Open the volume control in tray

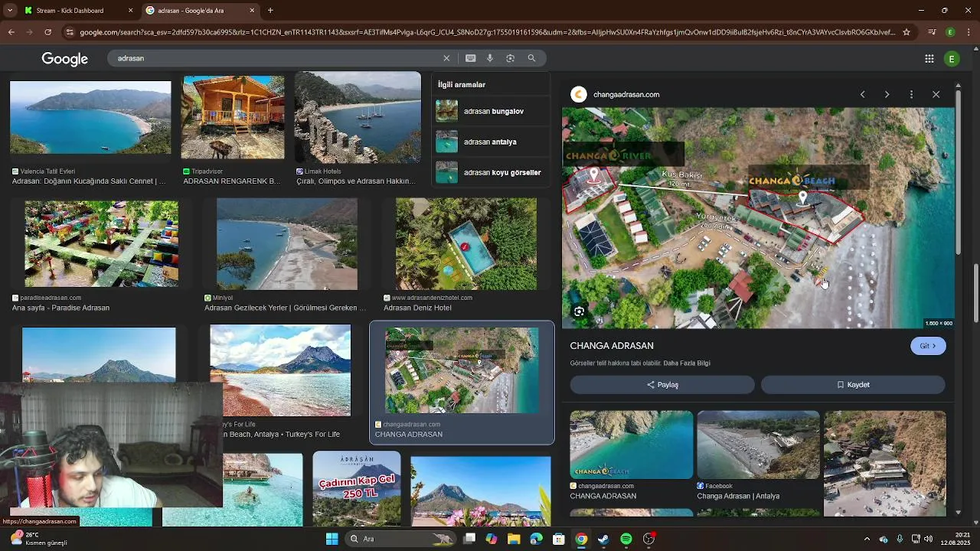[x=928, y=539]
